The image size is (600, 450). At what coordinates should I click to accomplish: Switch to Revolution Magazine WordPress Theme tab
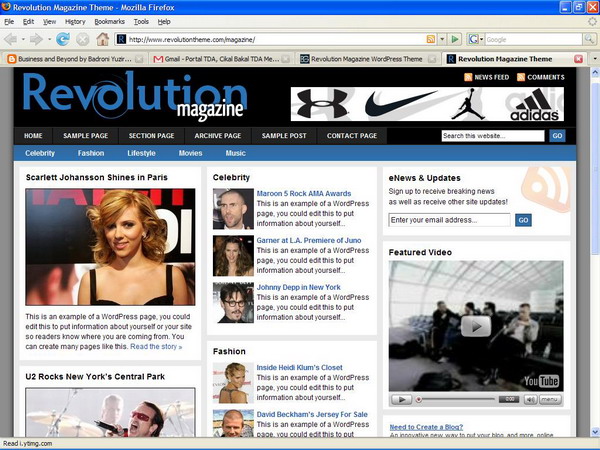point(368,59)
